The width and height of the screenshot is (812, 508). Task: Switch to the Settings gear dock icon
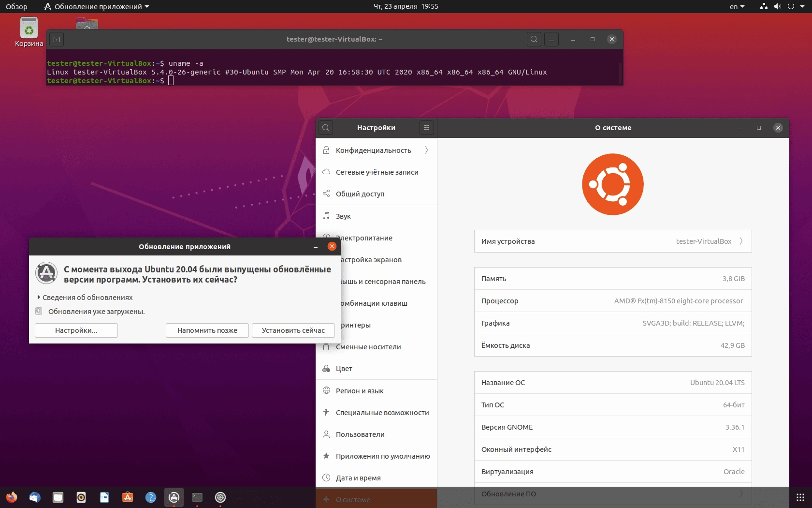(220, 497)
